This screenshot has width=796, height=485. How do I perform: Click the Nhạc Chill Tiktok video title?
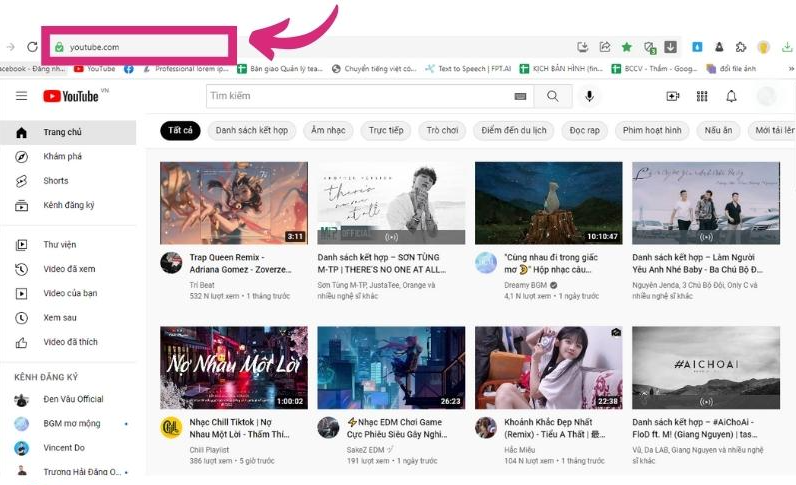tap(240, 428)
